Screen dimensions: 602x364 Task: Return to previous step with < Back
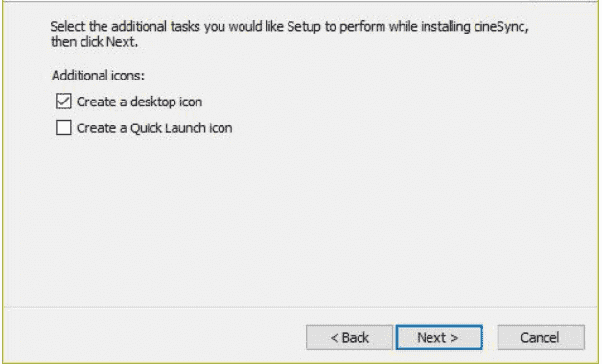[x=349, y=337]
